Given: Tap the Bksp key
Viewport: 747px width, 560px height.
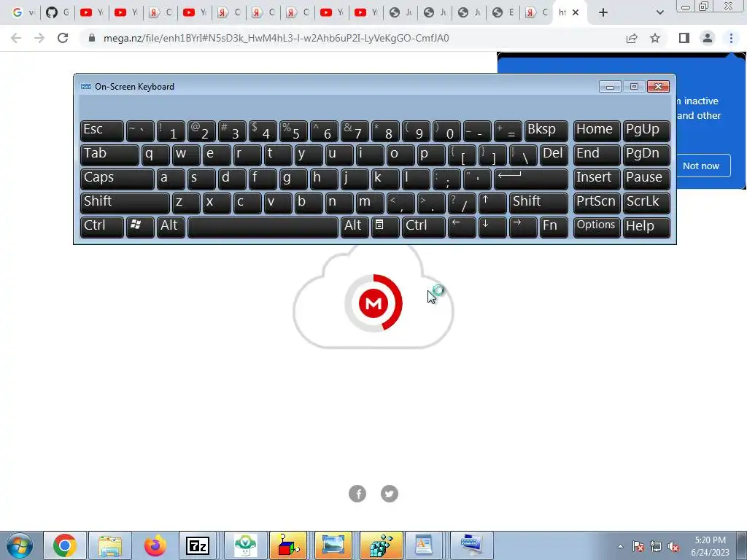Looking at the screenshot, I should [x=546, y=131].
